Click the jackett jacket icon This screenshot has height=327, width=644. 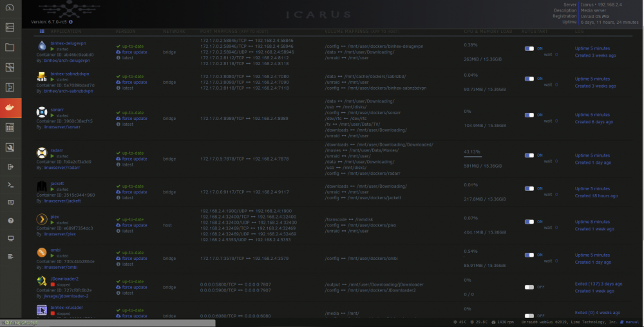click(x=42, y=186)
